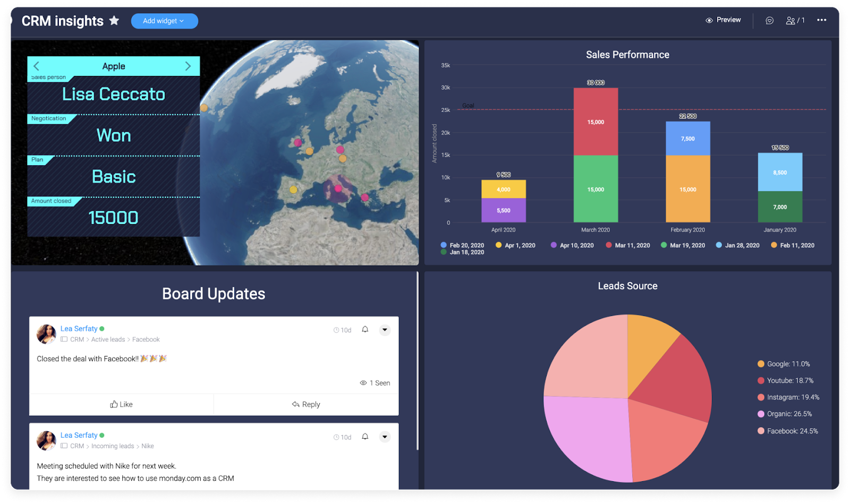Click the viewers count people icon

pyautogui.click(x=791, y=20)
